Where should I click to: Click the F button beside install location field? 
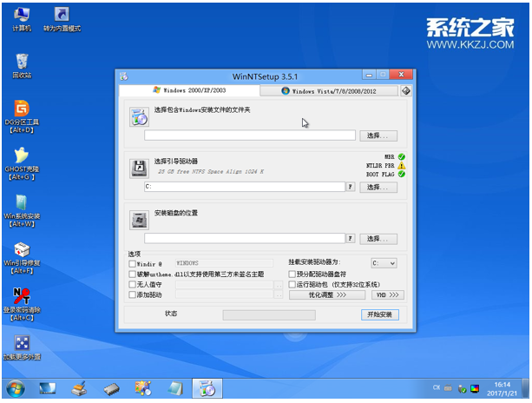click(351, 238)
